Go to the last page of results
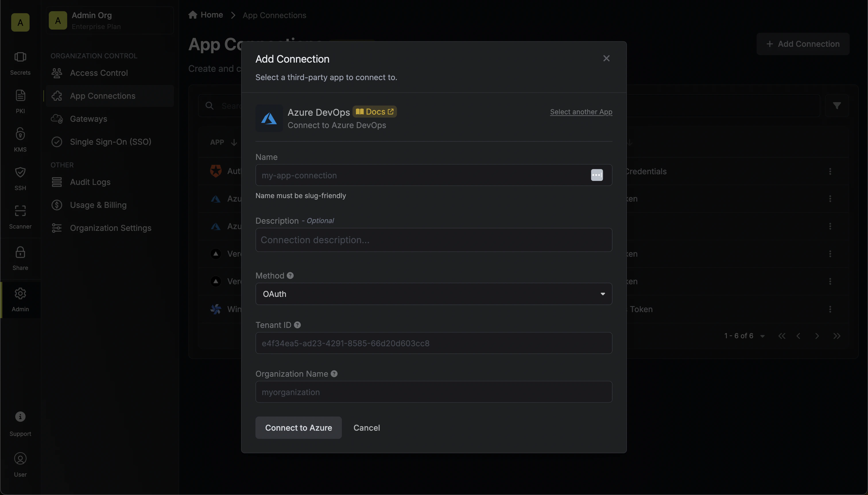 [x=837, y=336]
